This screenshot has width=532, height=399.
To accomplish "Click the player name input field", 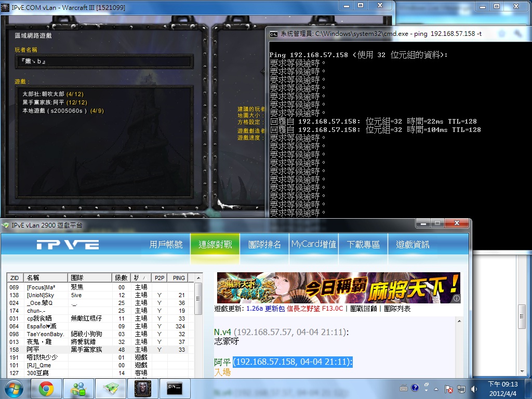I will pos(104,61).
